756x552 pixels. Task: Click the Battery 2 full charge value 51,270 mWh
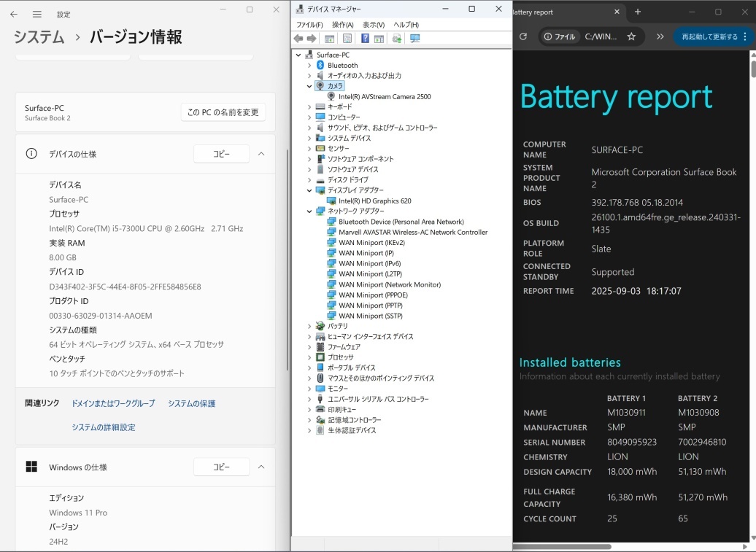703,497
